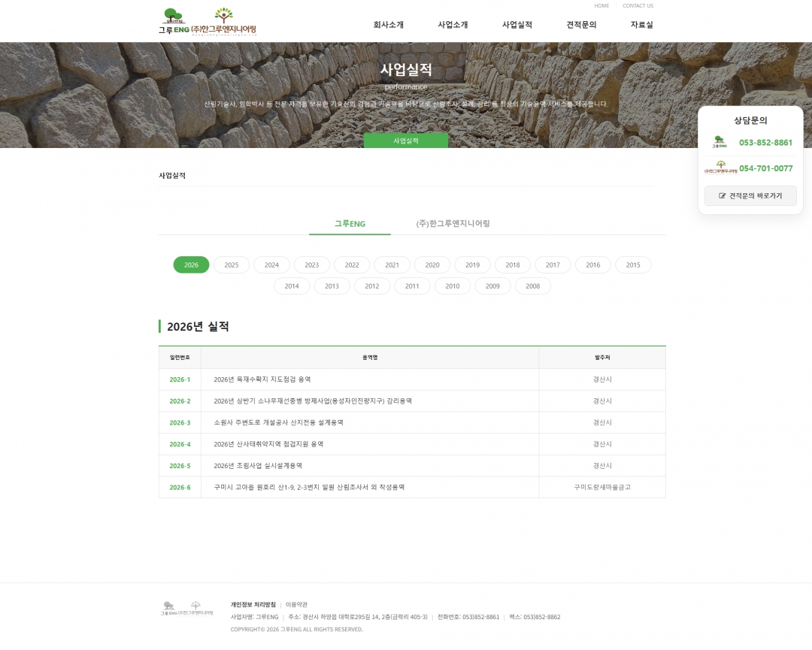Open the 자료실 menu
This screenshot has width=812, height=650.
(x=641, y=25)
